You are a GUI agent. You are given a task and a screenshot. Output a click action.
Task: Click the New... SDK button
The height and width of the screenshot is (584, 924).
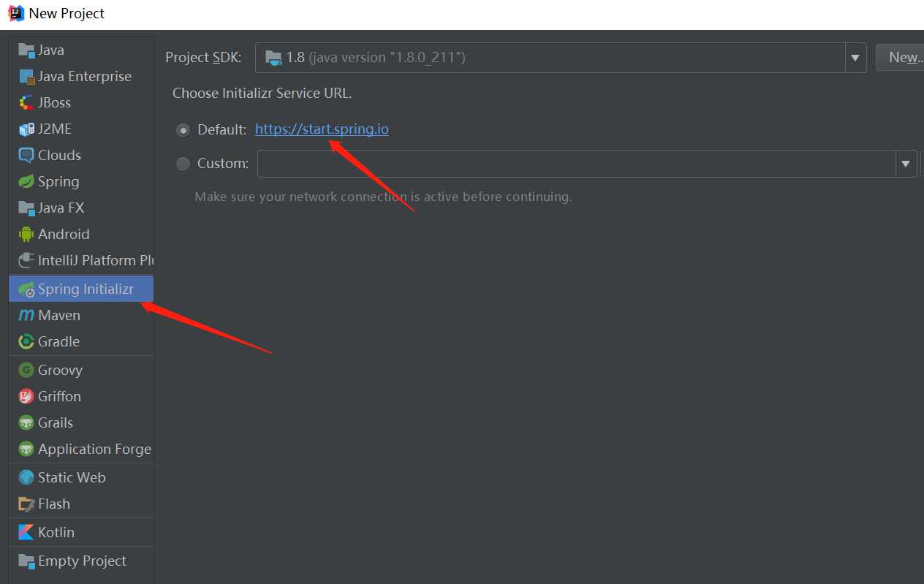(x=901, y=58)
